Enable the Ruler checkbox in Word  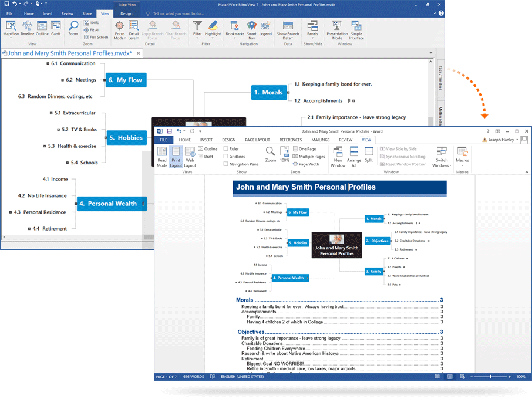(225, 149)
